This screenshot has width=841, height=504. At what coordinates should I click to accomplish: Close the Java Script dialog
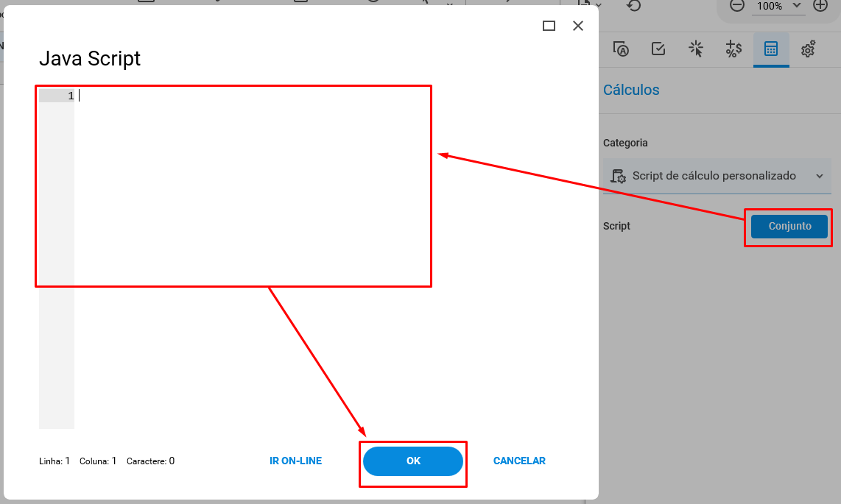pyautogui.click(x=577, y=26)
